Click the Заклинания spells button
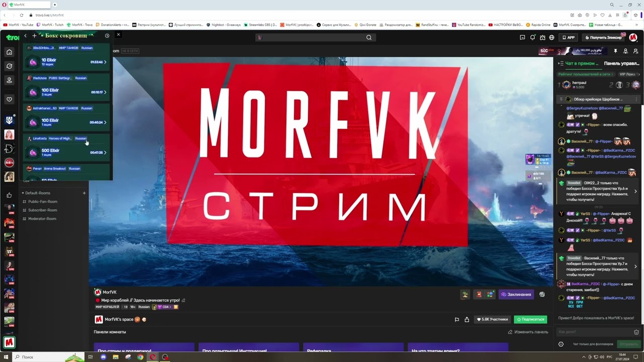 click(516, 294)
